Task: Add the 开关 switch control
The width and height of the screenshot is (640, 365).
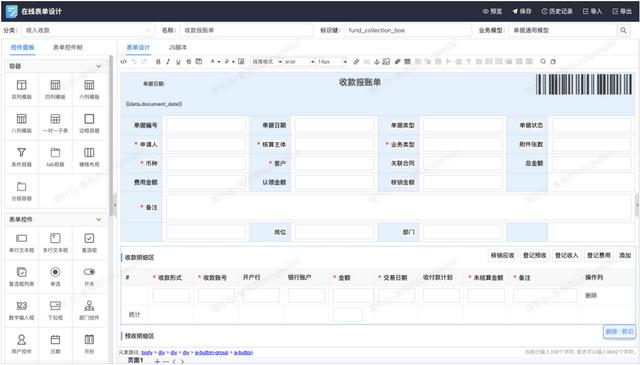Action: [89, 276]
